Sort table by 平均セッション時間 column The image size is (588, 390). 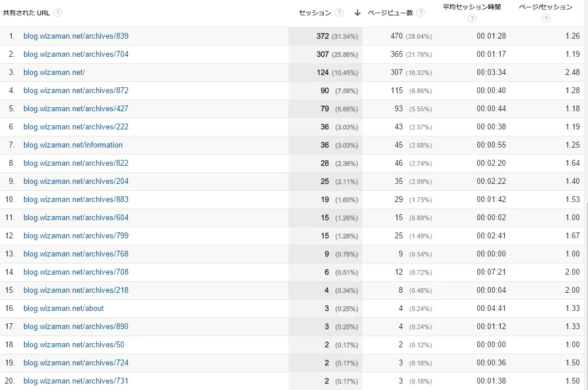coord(472,7)
